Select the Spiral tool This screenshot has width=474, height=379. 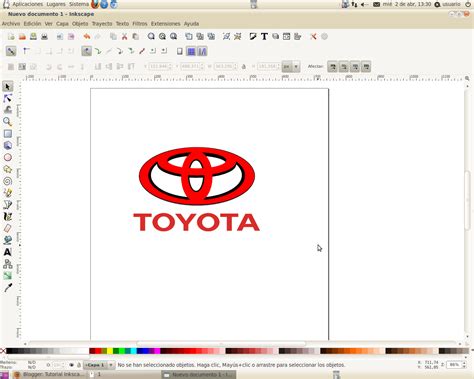pos(8,181)
